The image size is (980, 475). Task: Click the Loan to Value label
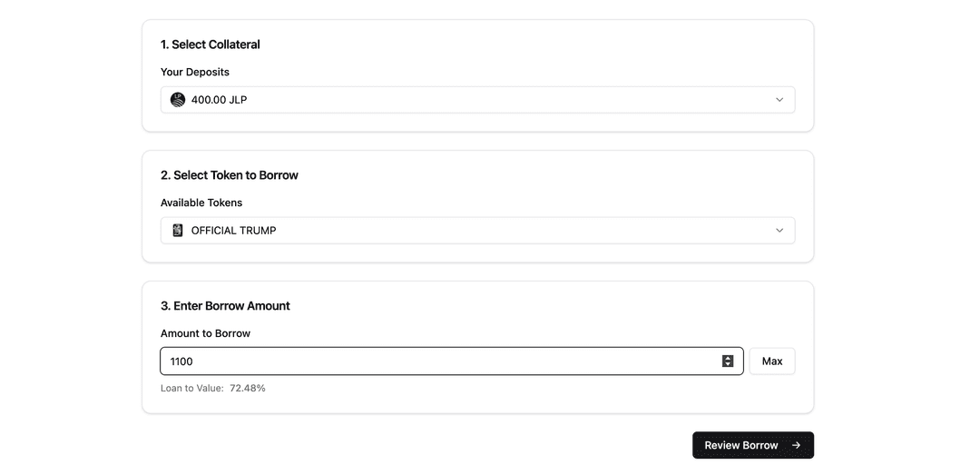click(191, 388)
